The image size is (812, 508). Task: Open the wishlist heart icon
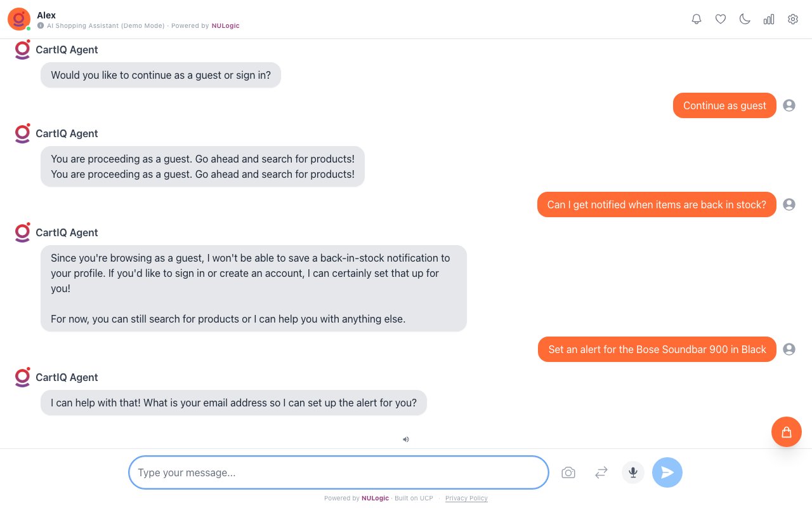coord(721,19)
